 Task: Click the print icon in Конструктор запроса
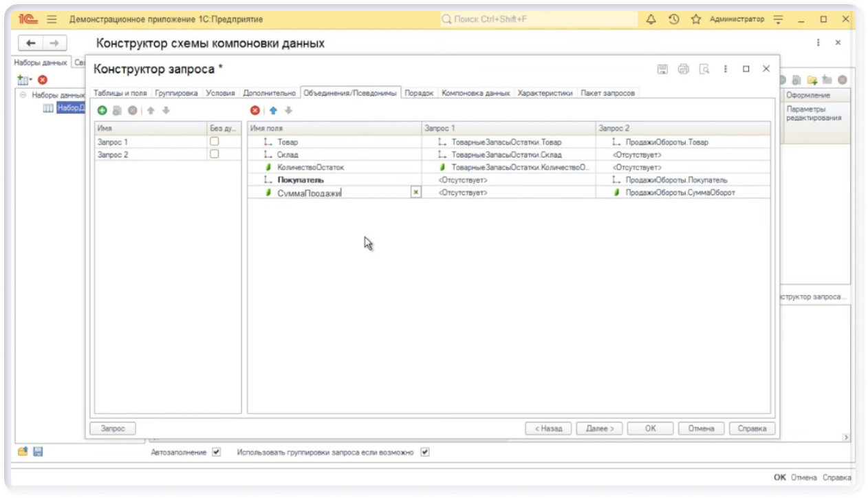(x=683, y=69)
